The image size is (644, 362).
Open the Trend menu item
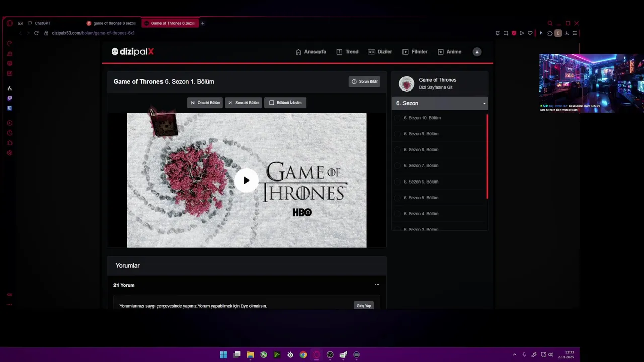347,52
